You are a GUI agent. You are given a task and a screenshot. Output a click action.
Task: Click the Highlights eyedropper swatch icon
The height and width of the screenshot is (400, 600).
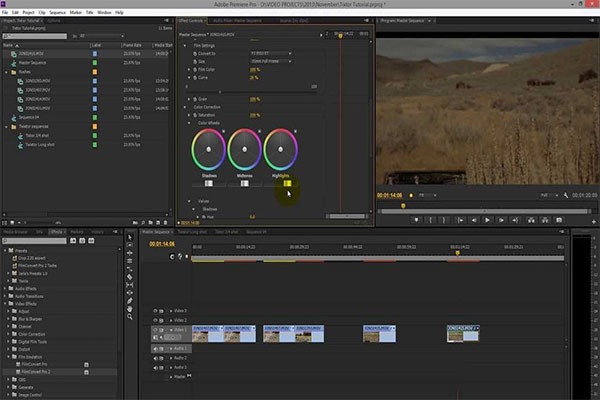click(x=287, y=184)
